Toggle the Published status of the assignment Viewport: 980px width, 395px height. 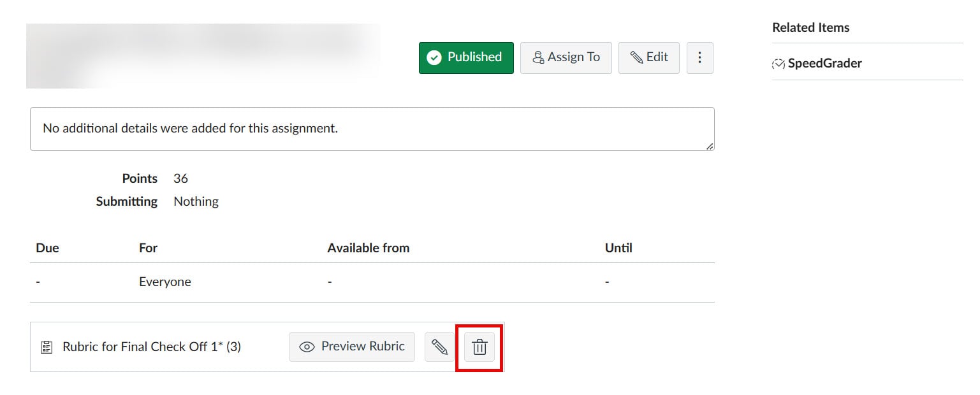[x=466, y=57]
